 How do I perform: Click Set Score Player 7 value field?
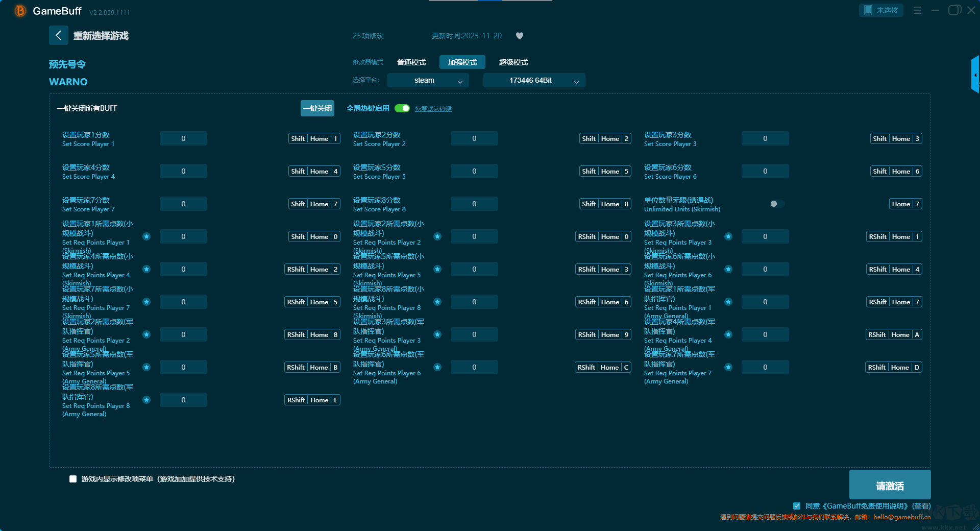(183, 204)
